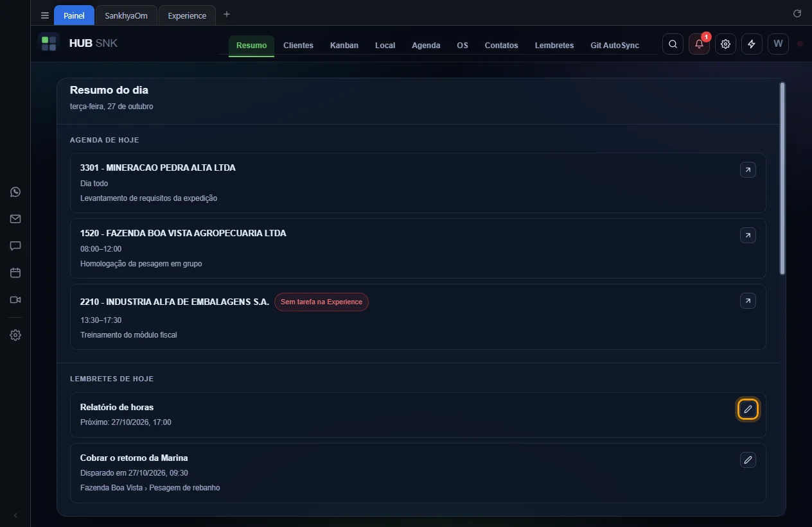This screenshot has width=812, height=527.
Task: Click the Levantamento de requisitos da expedição description
Action: click(x=148, y=198)
